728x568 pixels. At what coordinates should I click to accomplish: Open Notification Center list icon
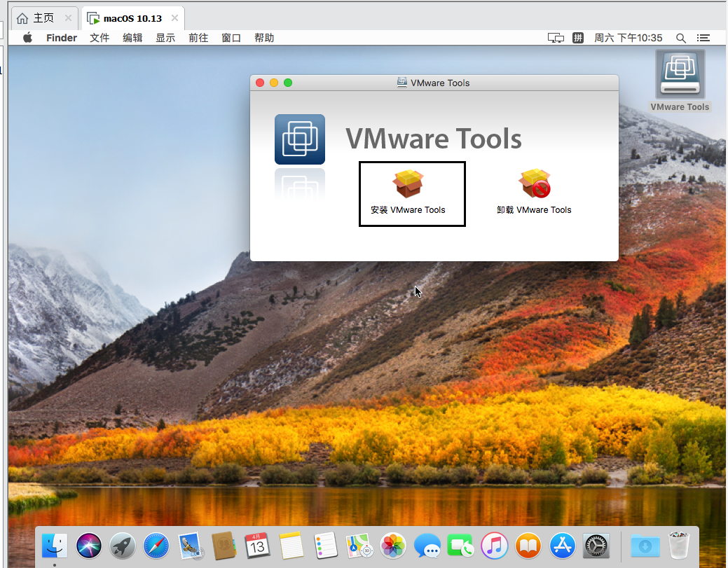703,38
